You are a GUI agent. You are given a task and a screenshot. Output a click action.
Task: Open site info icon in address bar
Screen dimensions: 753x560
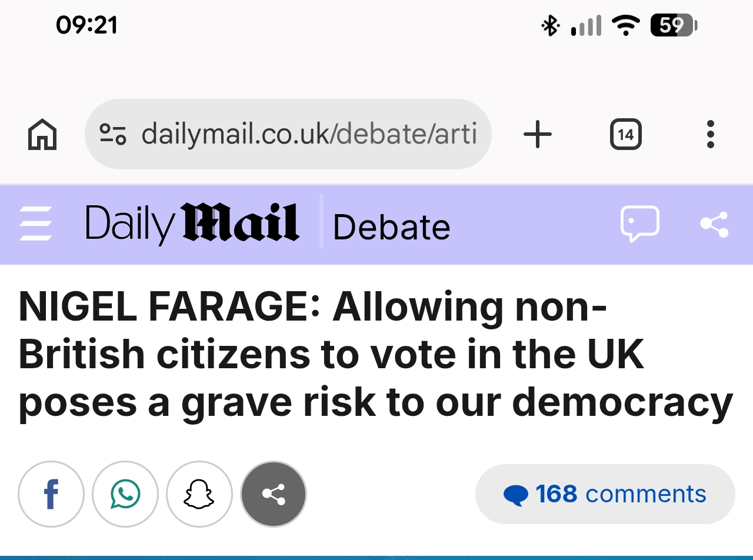112,135
